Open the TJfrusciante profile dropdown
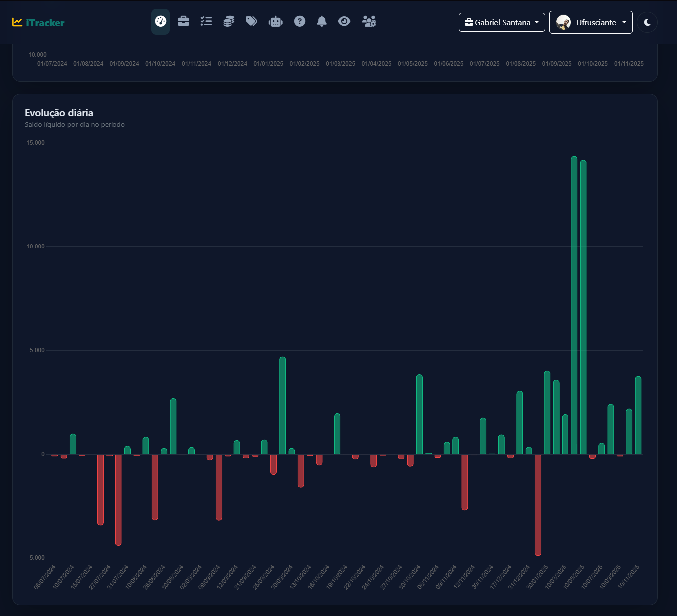The height and width of the screenshot is (616, 677). coord(590,22)
